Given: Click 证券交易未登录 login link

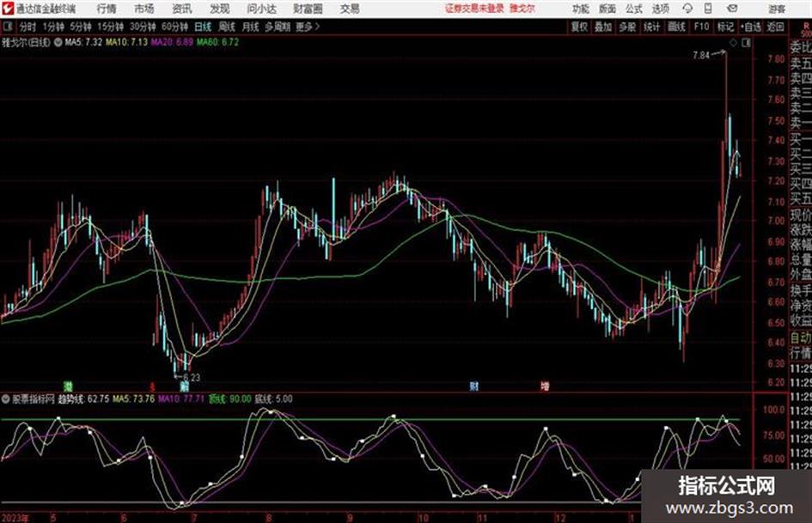Looking at the screenshot, I should pyautogui.click(x=474, y=9).
